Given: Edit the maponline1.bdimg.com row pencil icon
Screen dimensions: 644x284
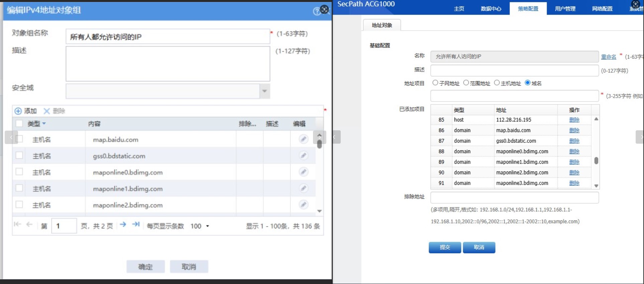Looking at the screenshot, I should [303, 188].
